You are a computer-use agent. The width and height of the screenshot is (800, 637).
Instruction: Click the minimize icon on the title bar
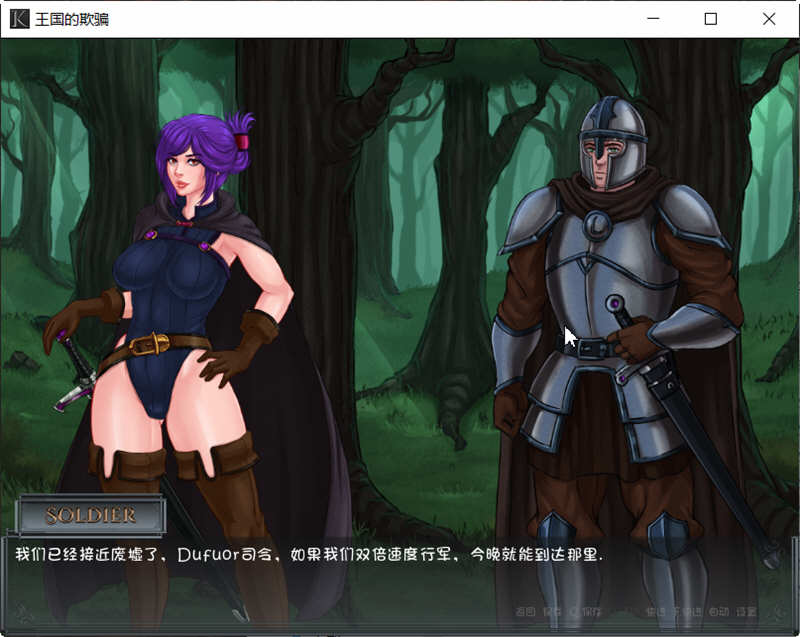coord(653,18)
